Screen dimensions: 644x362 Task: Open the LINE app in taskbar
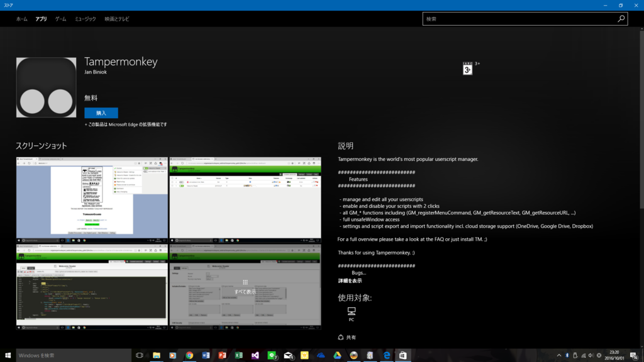pyautogui.click(x=272, y=356)
